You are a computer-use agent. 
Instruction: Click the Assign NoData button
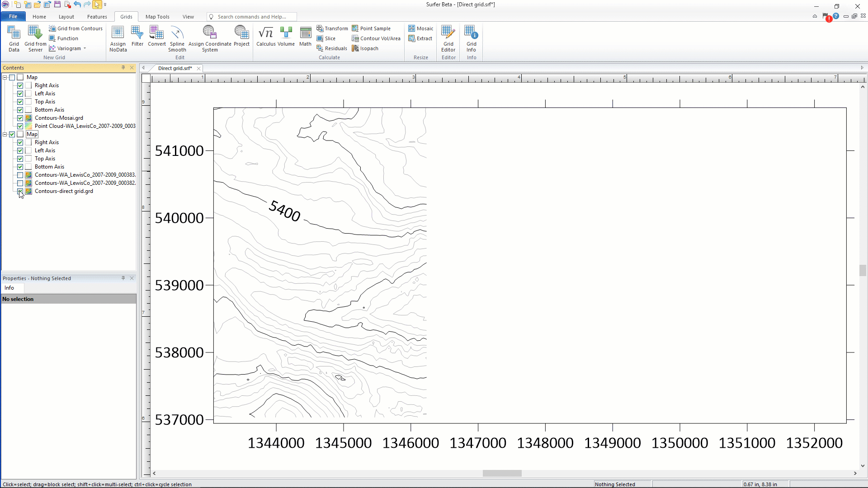pos(118,38)
